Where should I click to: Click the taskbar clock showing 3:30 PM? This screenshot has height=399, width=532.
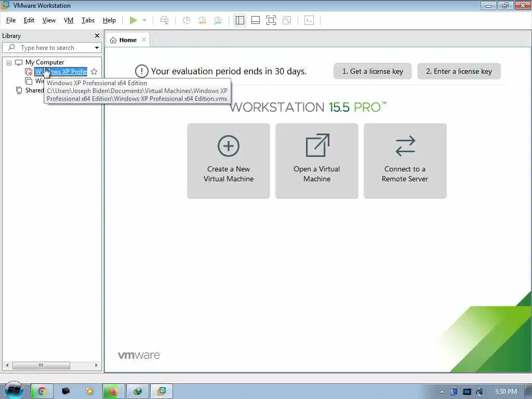coord(506,392)
